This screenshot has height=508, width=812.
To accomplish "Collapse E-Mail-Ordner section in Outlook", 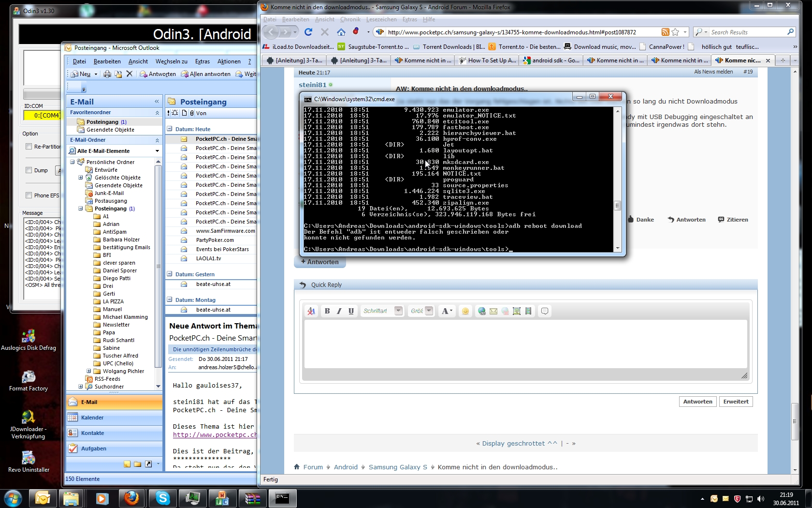I will pos(157,140).
